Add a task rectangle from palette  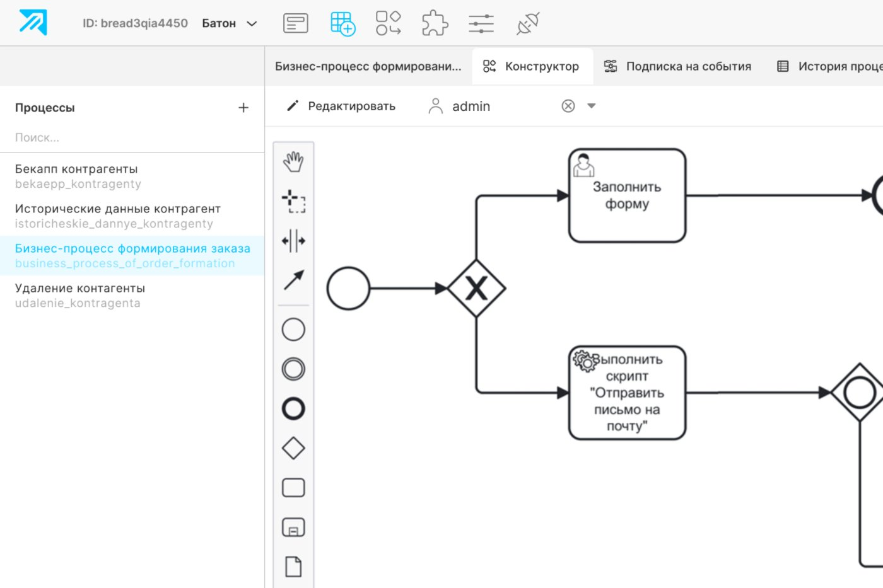coord(293,488)
